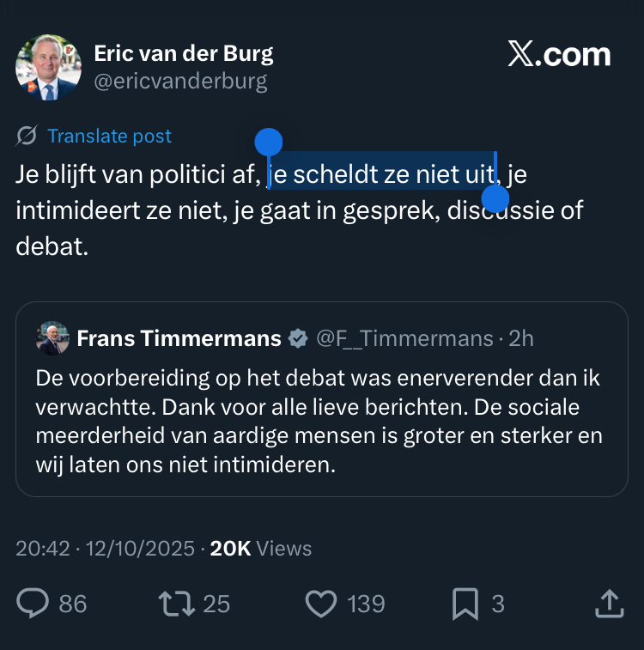Image resolution: width=644 pixels, height=650 pixels.
Task: Like the post with heart icon
Action: pyautogui.click(x=321, y=604)
